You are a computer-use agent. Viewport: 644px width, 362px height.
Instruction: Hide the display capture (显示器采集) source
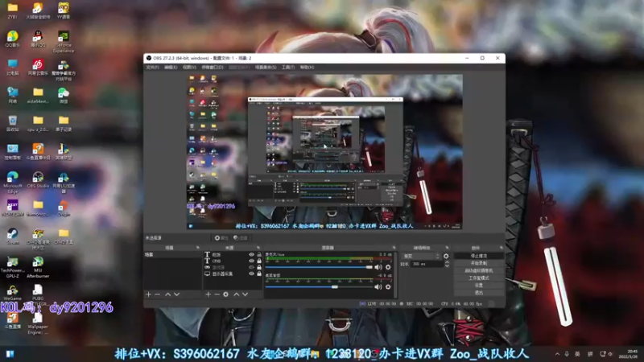251,274
